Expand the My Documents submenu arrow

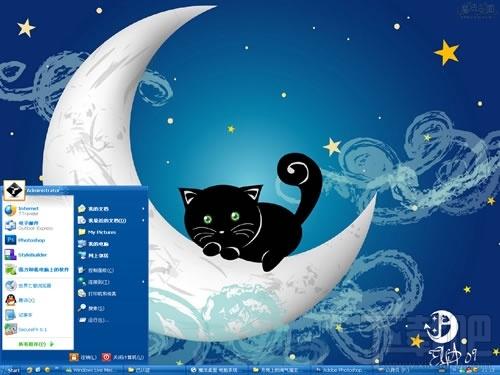pyautogui.click(x=143, y=209)
